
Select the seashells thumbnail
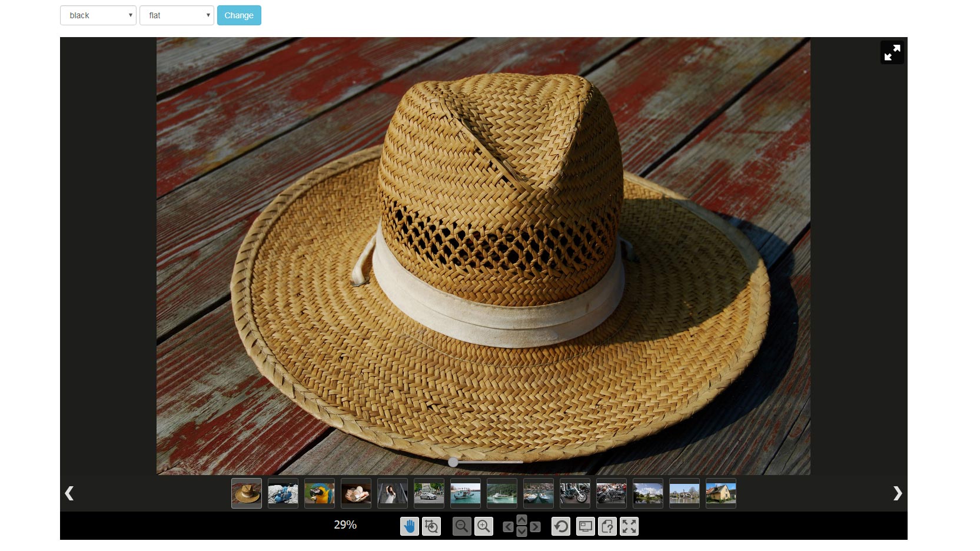[356, 493]
